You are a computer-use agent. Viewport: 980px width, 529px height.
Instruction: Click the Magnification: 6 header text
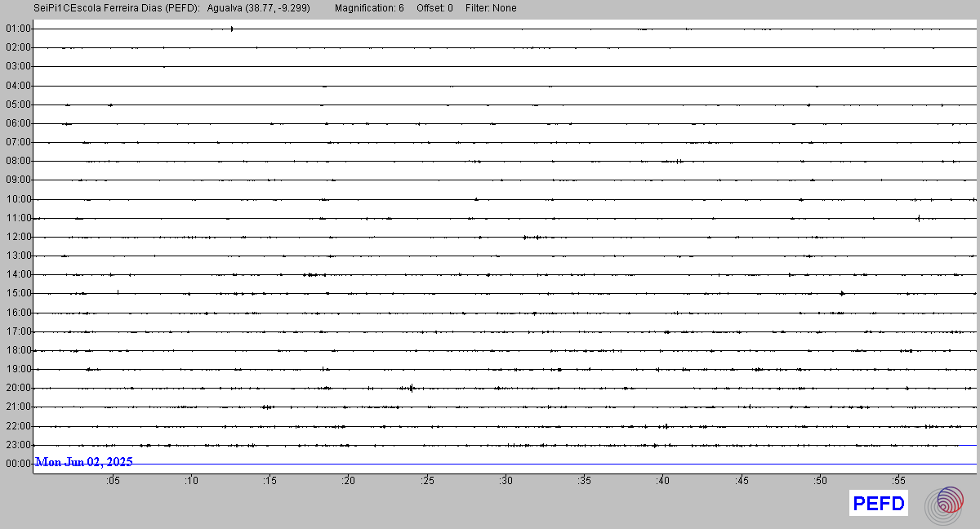[369, 8]
